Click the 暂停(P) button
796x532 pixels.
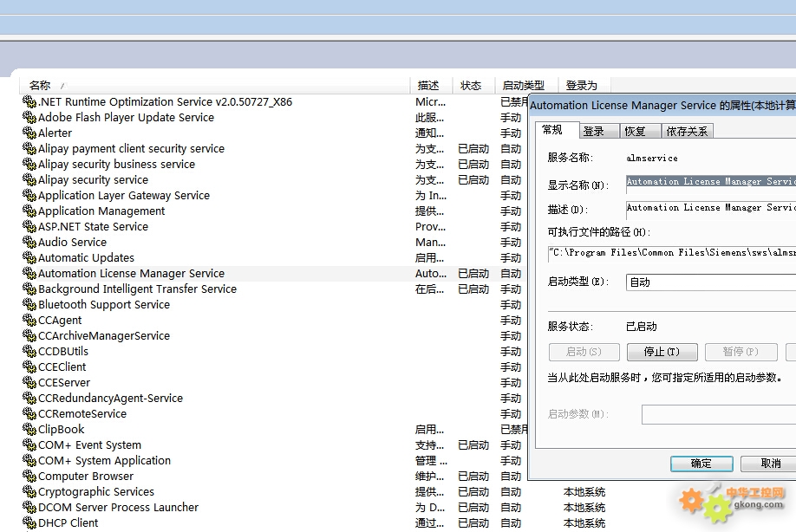(741, 352)
